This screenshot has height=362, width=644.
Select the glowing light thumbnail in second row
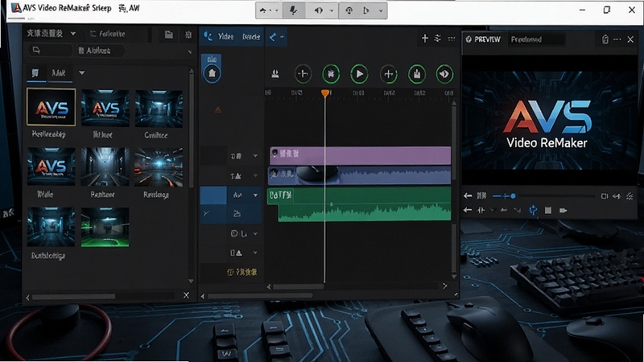click(159, 167)
